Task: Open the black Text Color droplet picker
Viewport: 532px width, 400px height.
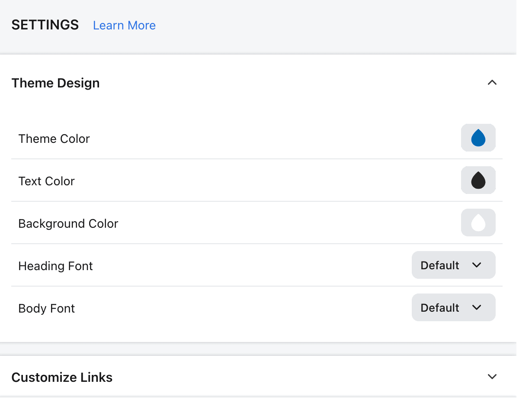Action: click(478, 181)
